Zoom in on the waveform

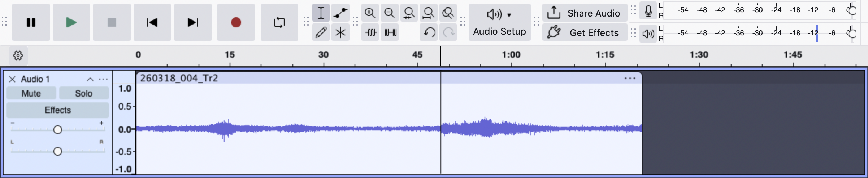[370, 13]
